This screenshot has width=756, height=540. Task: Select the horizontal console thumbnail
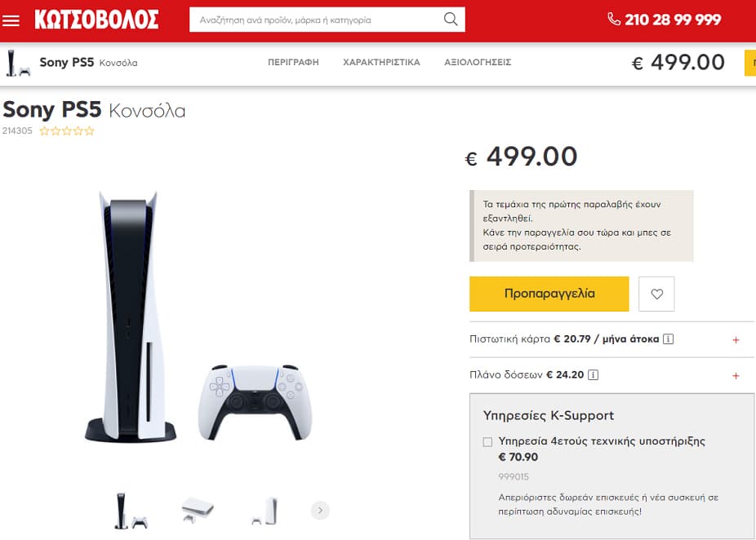point(198,510)
